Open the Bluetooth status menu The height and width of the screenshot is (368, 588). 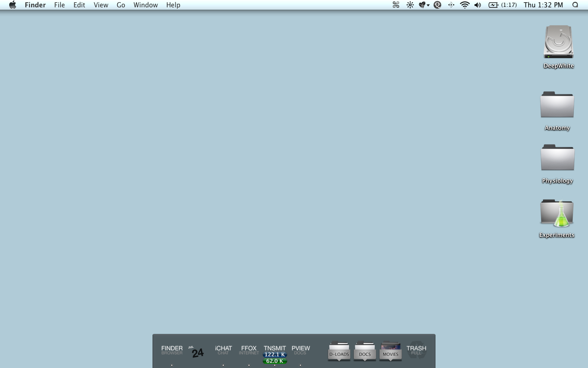tap(451, 5)
